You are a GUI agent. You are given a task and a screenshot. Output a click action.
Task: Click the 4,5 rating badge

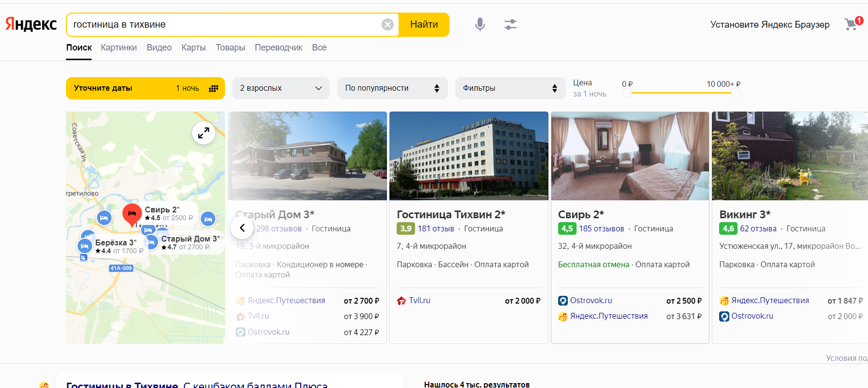click(567, 228)
